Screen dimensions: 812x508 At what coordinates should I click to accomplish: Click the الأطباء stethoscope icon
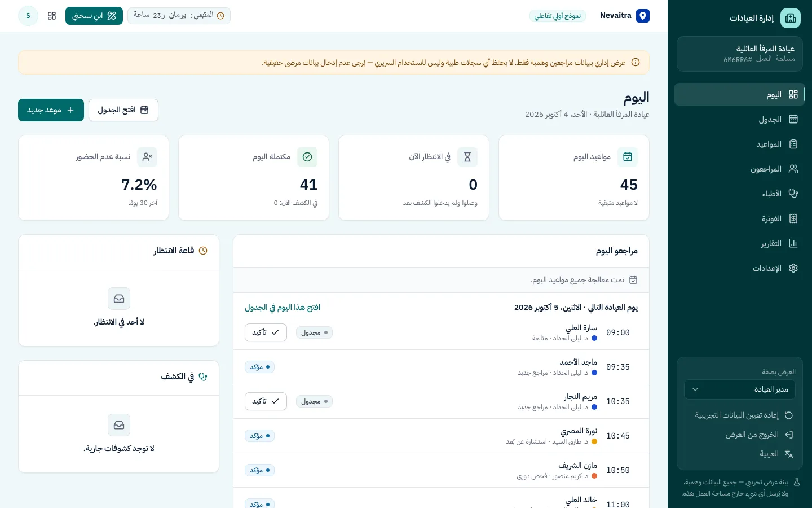[x=793, y=194]
